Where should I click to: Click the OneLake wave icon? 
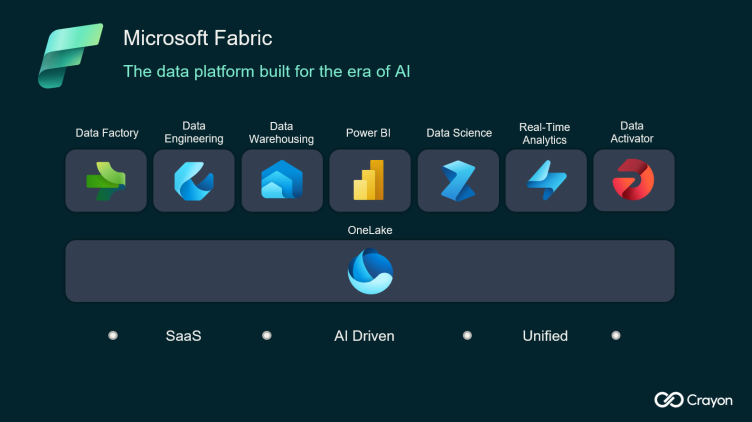(x=370, y=272)
